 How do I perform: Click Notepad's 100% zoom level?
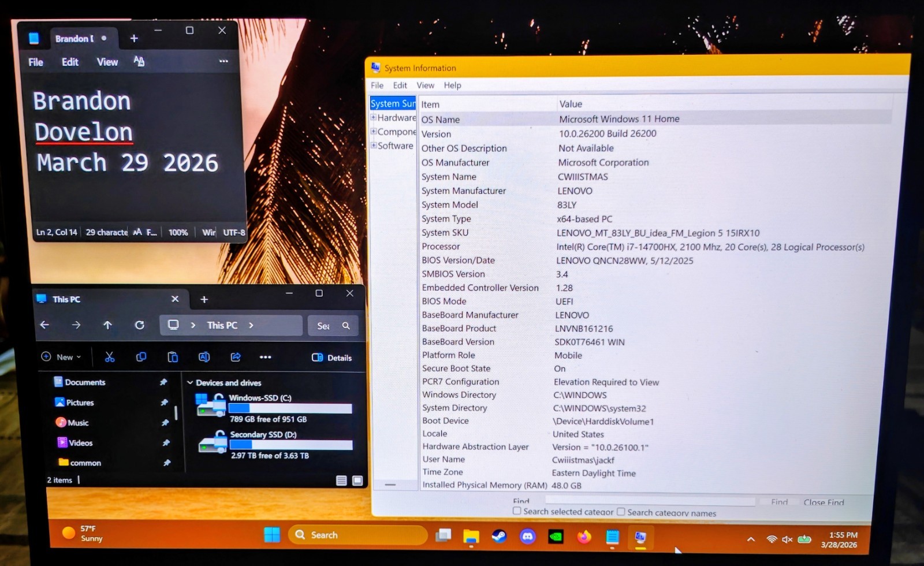(178, 232)
